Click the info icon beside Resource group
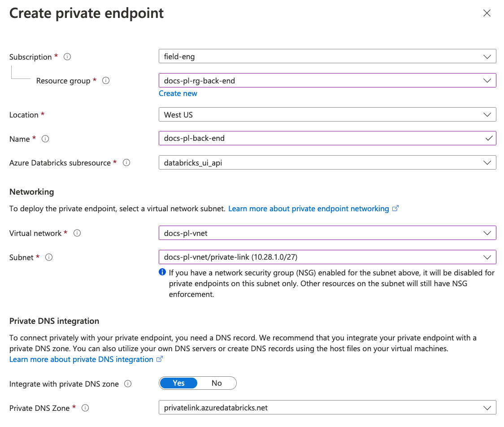504x427 pixels. click(x=106, y=81)
